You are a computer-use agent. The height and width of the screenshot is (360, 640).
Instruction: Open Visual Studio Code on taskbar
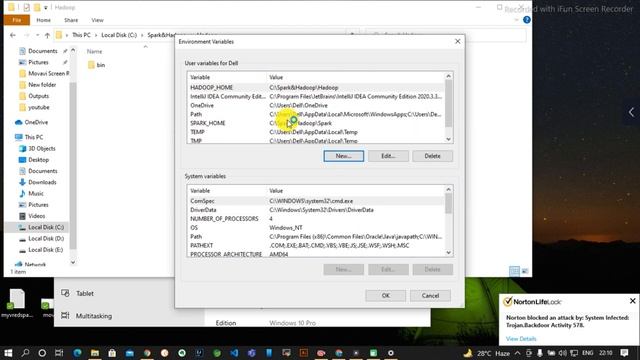234,353
